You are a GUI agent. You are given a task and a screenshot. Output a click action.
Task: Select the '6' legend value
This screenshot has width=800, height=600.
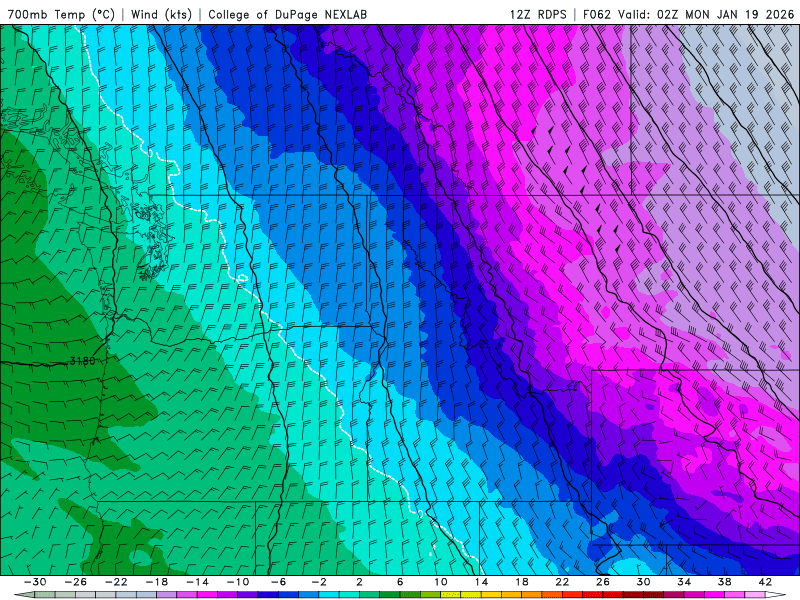(x=400, y=582)
